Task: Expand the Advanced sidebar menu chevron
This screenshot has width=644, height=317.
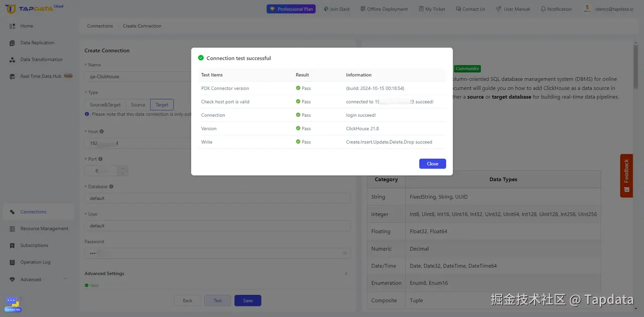Action: 64,279
